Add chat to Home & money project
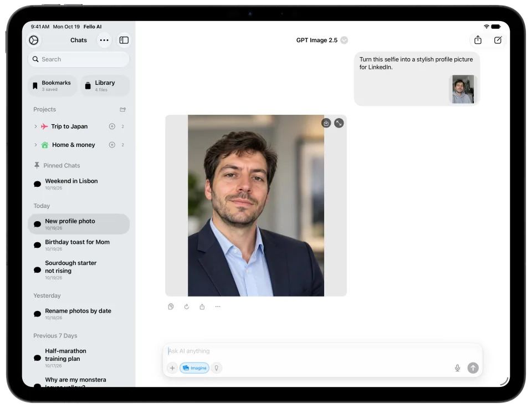532x408 pixels. 112,145
